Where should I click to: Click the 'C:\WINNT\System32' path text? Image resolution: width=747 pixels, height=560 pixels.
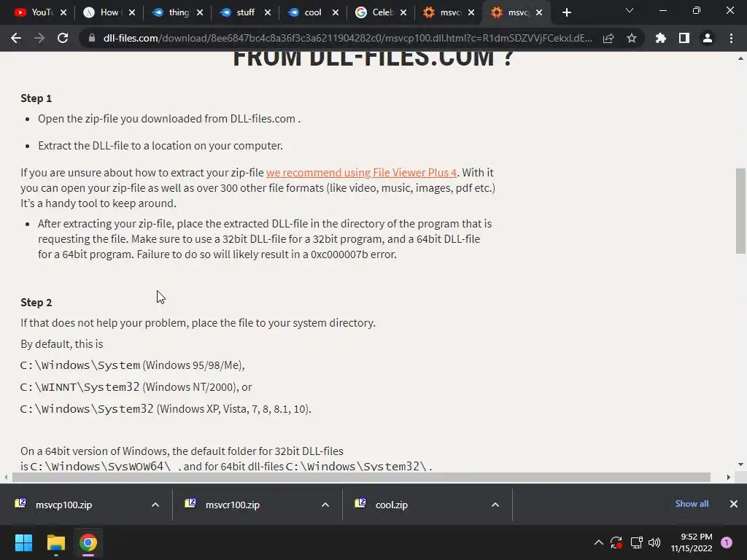(x=80, y=387)
